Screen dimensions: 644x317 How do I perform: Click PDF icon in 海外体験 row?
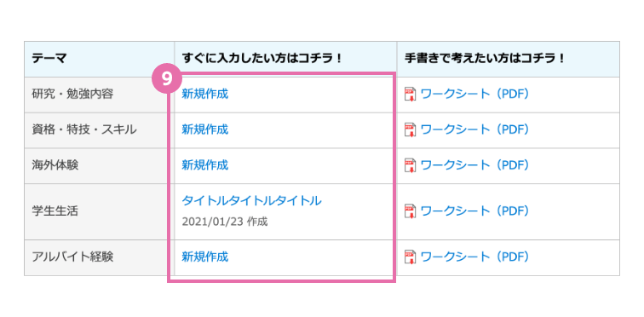[x=411, y=165]
